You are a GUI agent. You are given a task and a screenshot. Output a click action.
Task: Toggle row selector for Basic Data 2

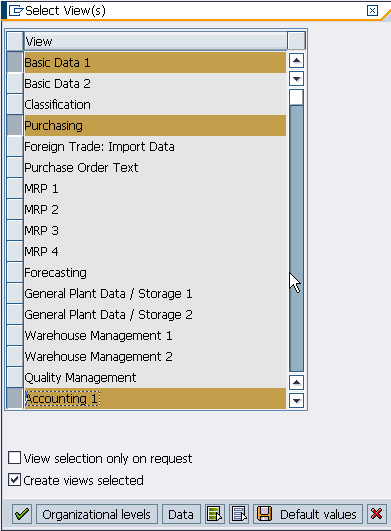(15, 83)
